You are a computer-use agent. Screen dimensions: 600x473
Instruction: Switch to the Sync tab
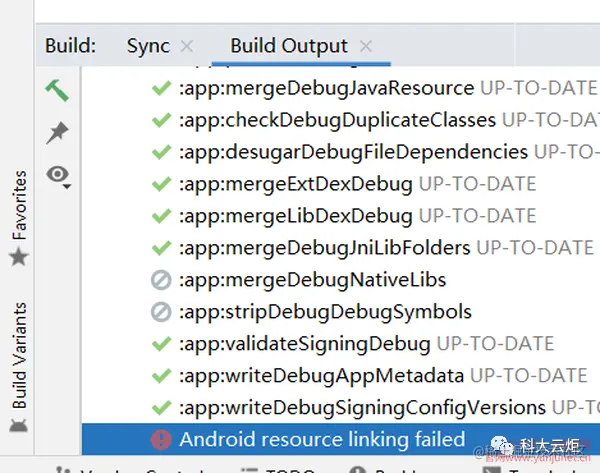(148, 46)
